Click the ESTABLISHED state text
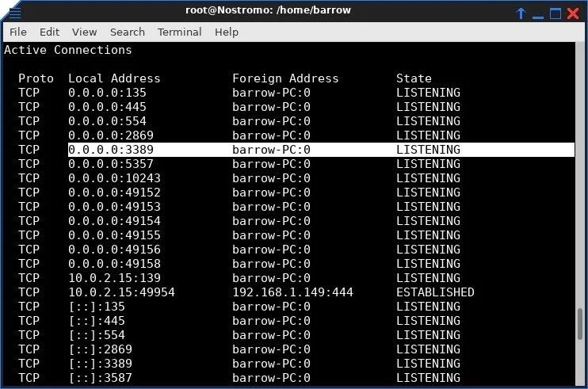Screen dimensions: 588x389 pos(435,292)
